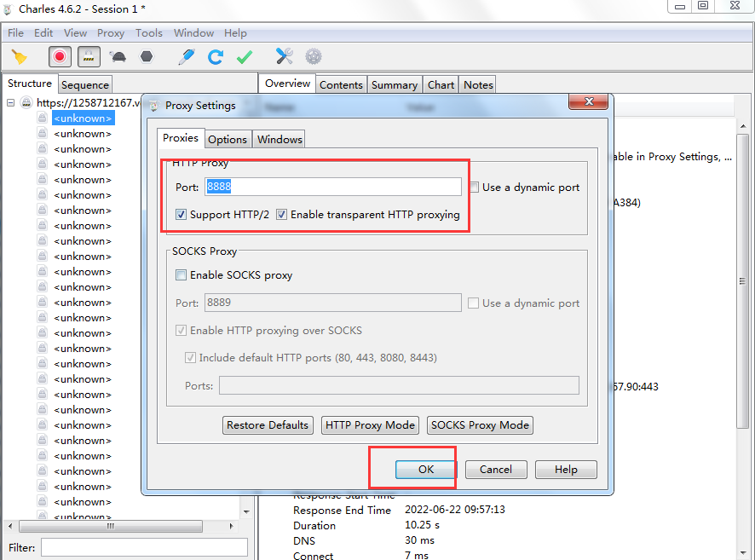This screenshot has height=560, width=755.
Task: Check Enable SOCKS proxy
Action: click(x=181, y=275)
